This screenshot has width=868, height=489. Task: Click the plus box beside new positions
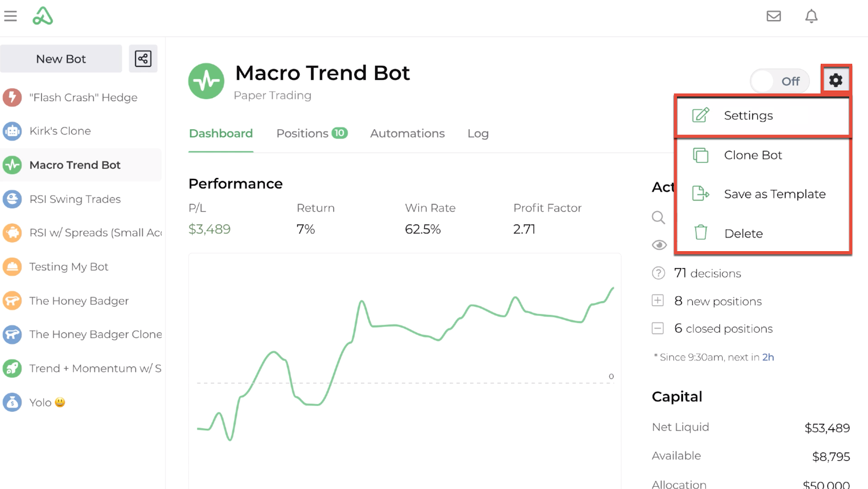click(x=658, y=301)
